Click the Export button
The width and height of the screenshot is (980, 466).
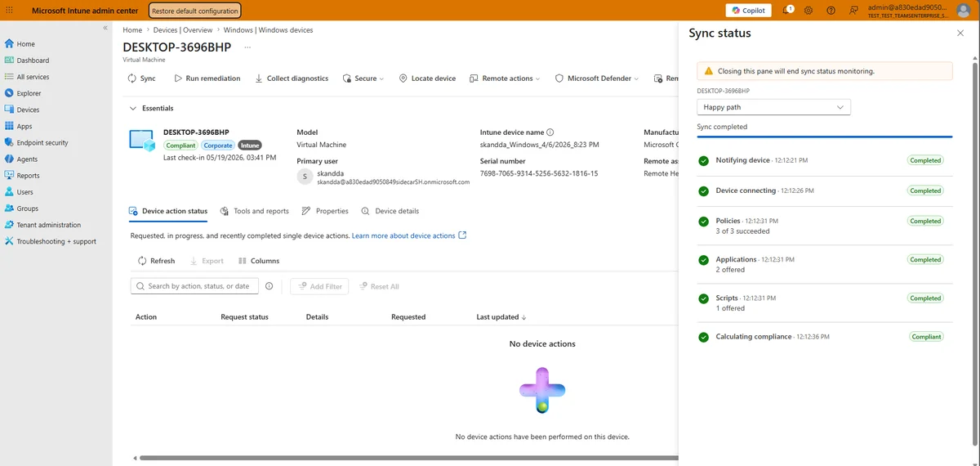[x=206, y=261]
